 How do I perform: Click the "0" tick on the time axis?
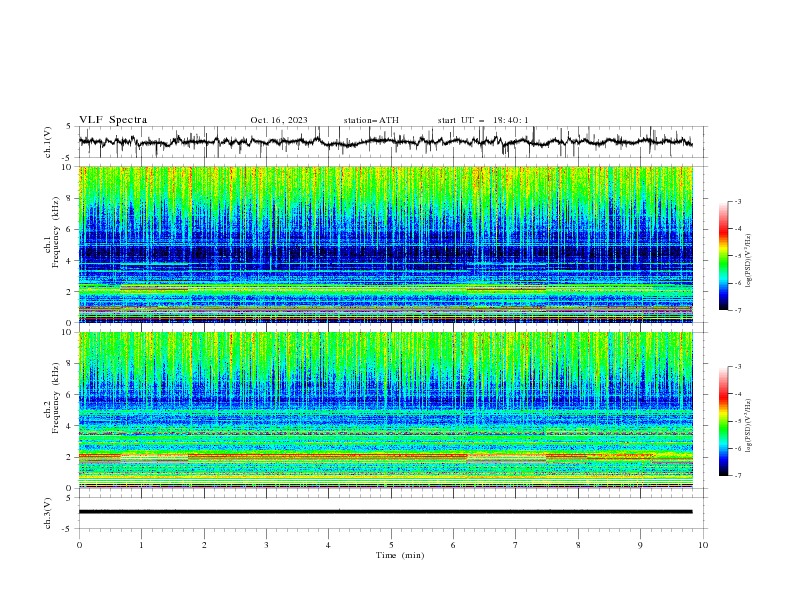click(79, 545)
